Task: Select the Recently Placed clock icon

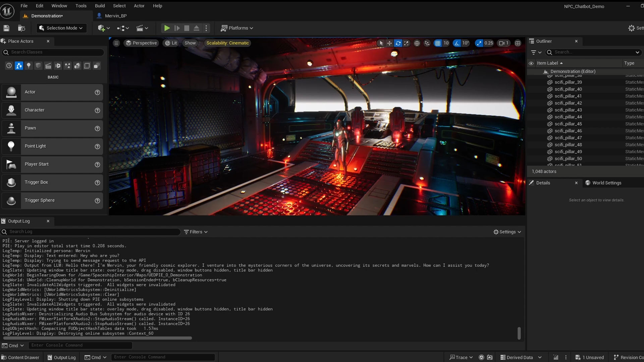Action: [x=9, y=66]
